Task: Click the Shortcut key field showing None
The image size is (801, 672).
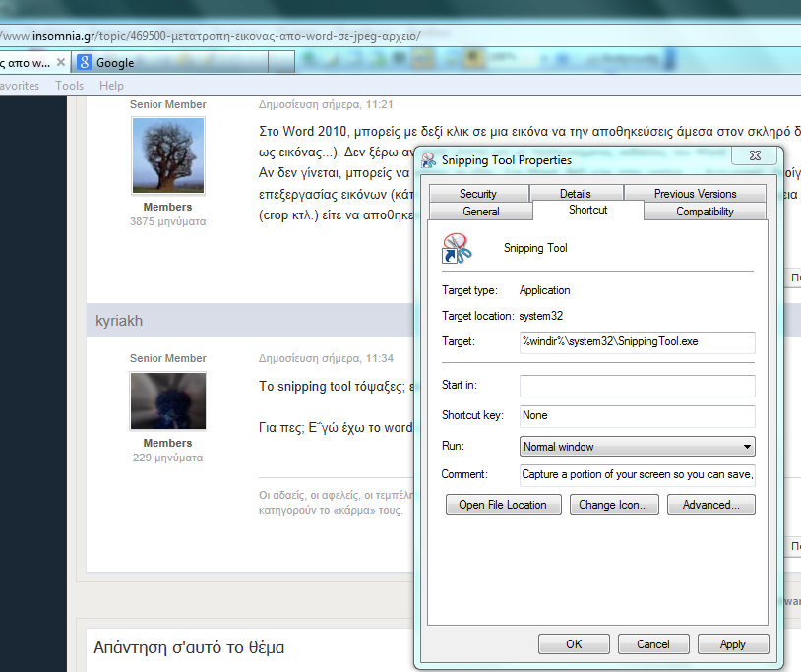Action: (637, 415)
